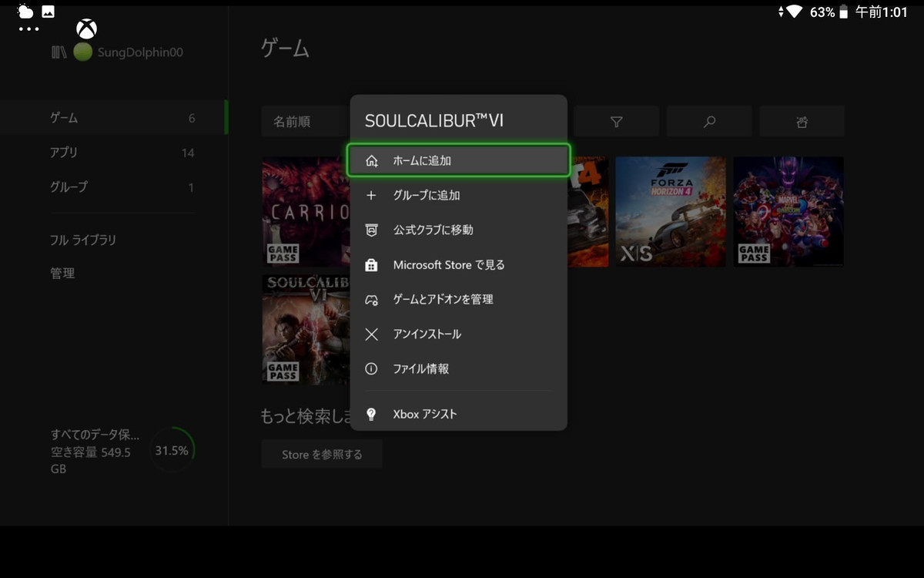Click the gift/surprise-me button
Screen dimensions: 924x578
pos(802,122)
